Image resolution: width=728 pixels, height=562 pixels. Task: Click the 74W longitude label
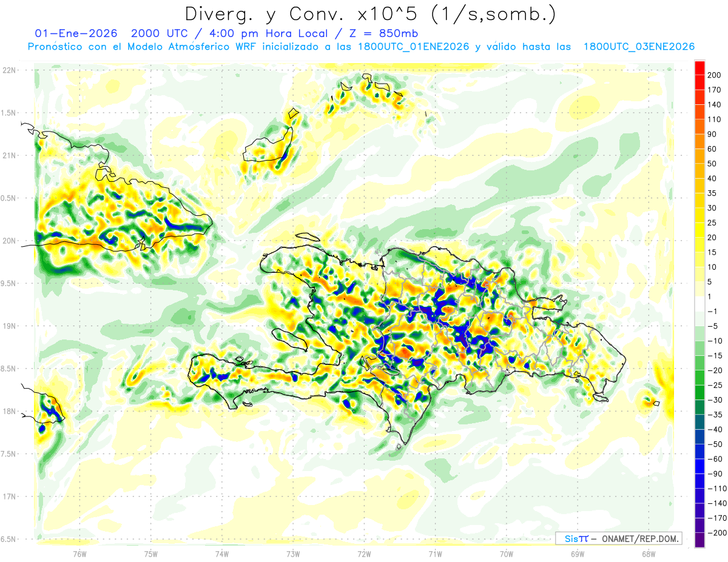point(222,553)
